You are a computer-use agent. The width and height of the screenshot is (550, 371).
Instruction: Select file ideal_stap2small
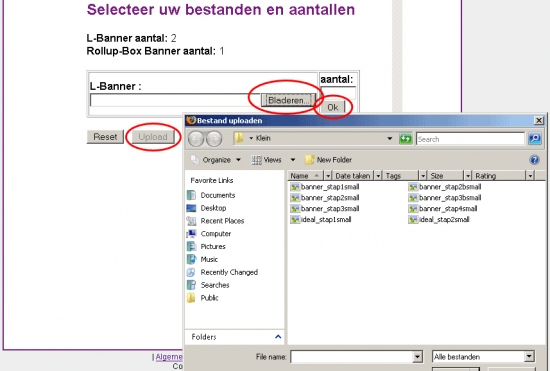(x=439, y=220)
